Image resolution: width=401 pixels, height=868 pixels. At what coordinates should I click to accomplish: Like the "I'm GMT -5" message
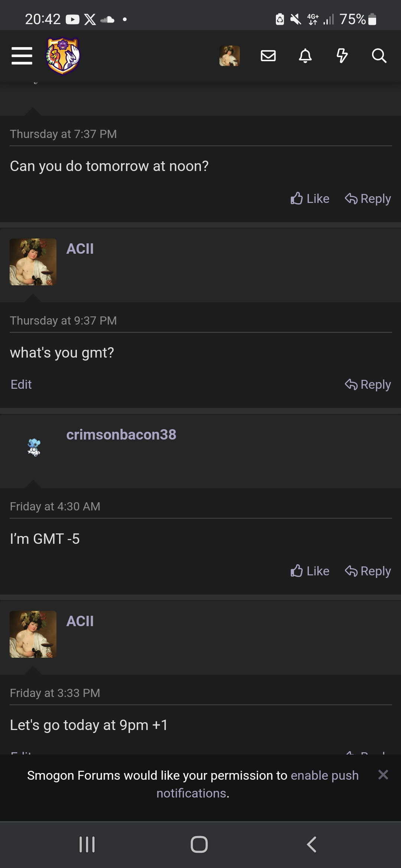(x=310, y=571)
